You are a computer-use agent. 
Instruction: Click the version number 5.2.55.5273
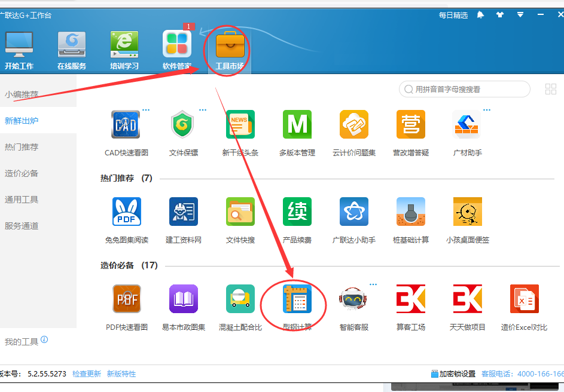(x=47, y=374)
